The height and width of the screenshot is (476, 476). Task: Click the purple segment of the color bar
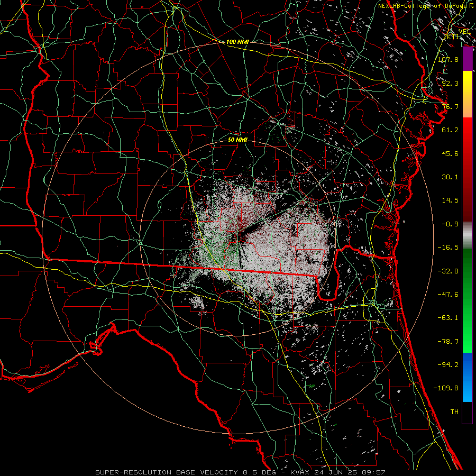(x=467, y=59)
